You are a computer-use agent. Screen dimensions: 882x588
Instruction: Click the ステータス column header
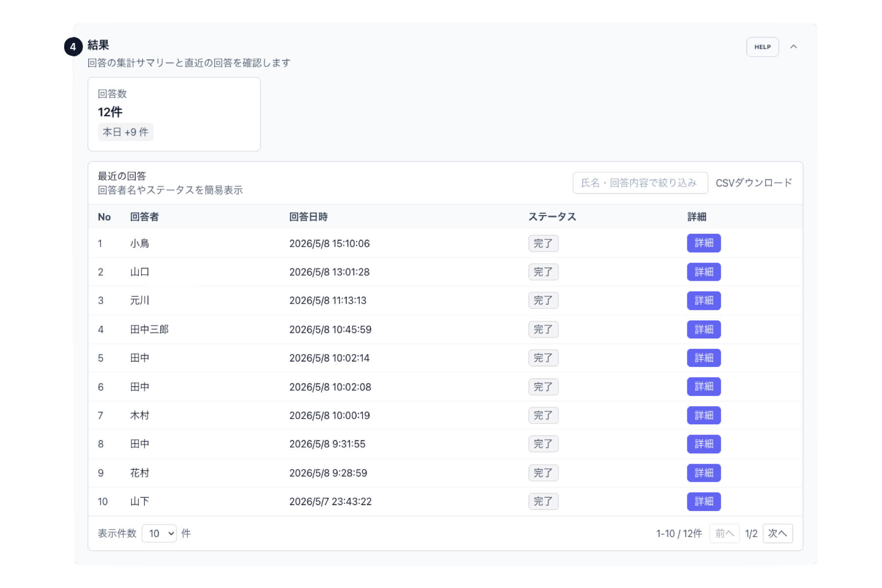[x=552, y=217]
